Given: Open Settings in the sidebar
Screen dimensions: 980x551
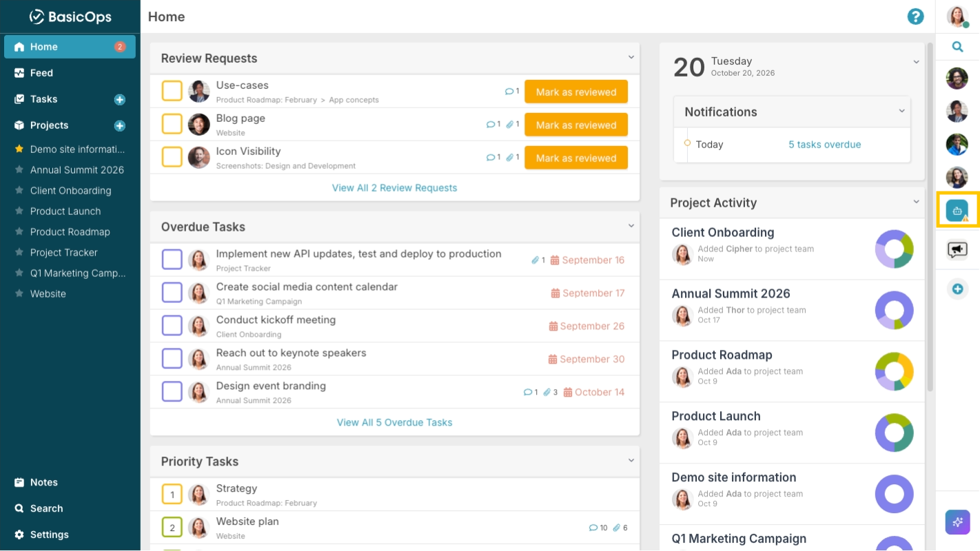Looking at the screenshot, I should click(70, 535).
